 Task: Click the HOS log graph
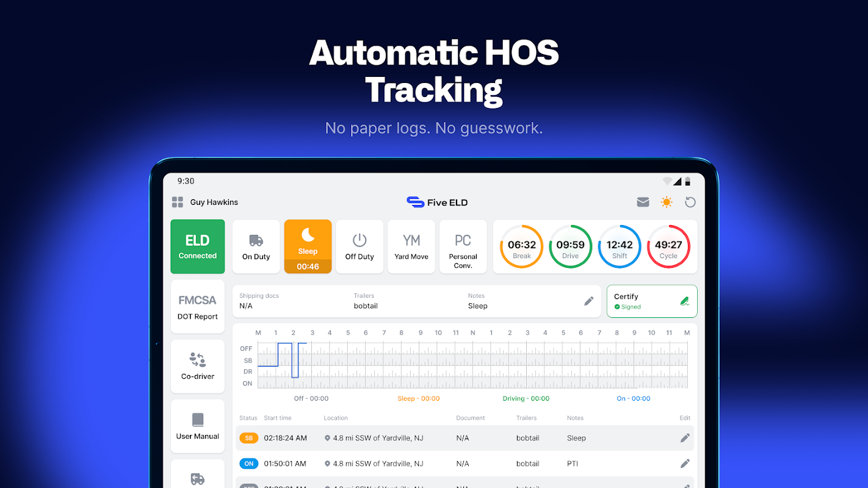coord(472,365)
